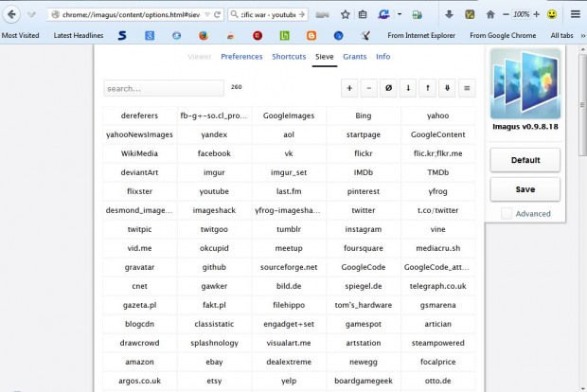The image size is (587, 392).
Task: Open the Firefox bookmark icon
Action: pyautogui.click(x=204, y=36)
